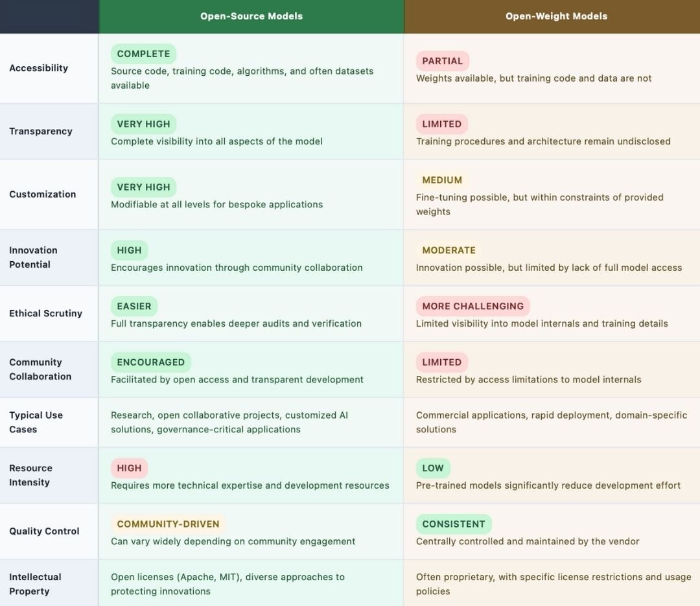Click the MEDIUM badge under Customization
700x606 pixels.
[x=442, y=180]
